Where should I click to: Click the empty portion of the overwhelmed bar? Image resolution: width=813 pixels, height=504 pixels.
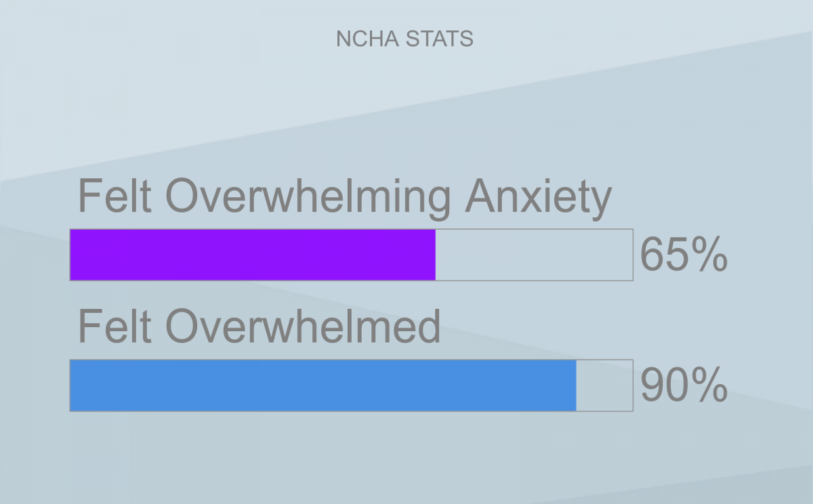[604, 385]
